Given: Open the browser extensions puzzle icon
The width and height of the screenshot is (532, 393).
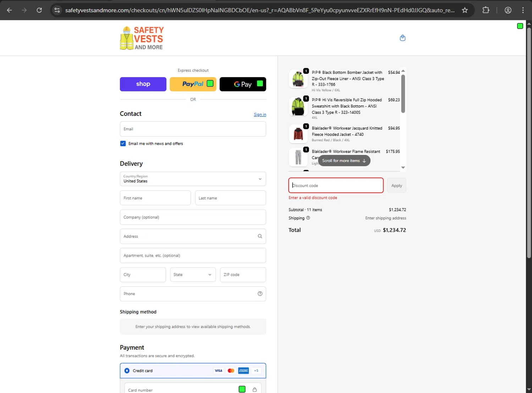Looking at the screenshot, I should (486, 10).
